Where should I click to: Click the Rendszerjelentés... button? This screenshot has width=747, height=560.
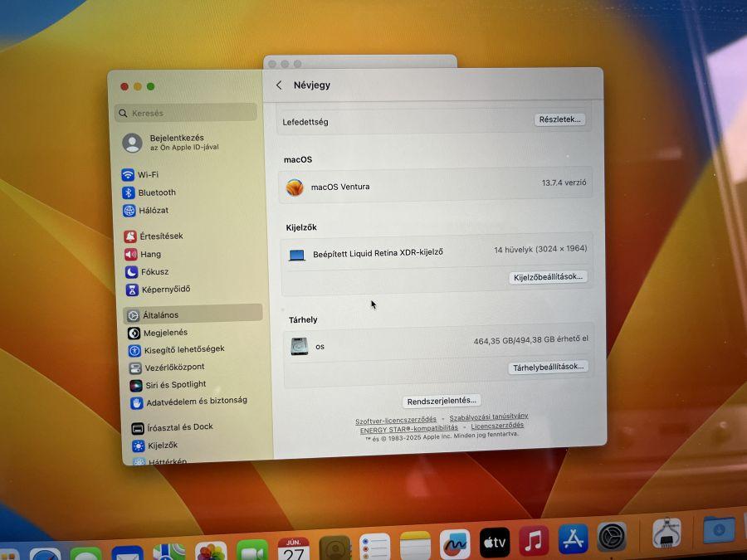pyautogui.click(x=442, y=401)
